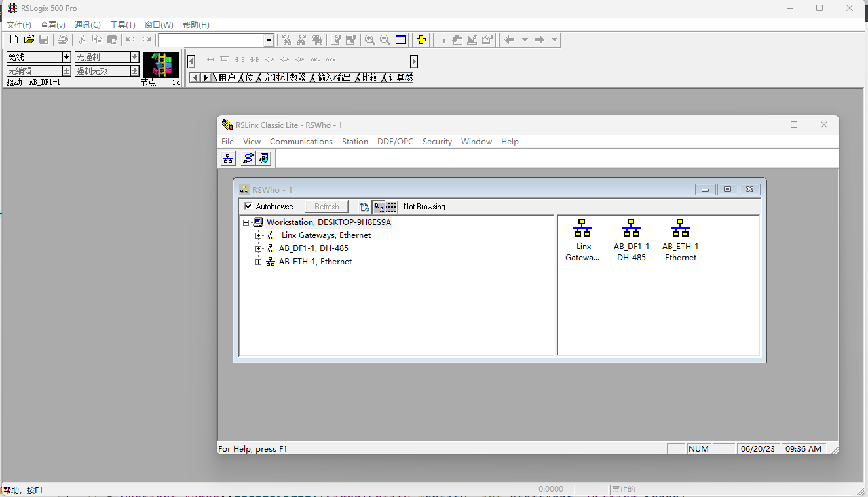Switch to 输入/输出 instruction tab
This screenshot has width=868, height=497.
[x=334, y=77]
